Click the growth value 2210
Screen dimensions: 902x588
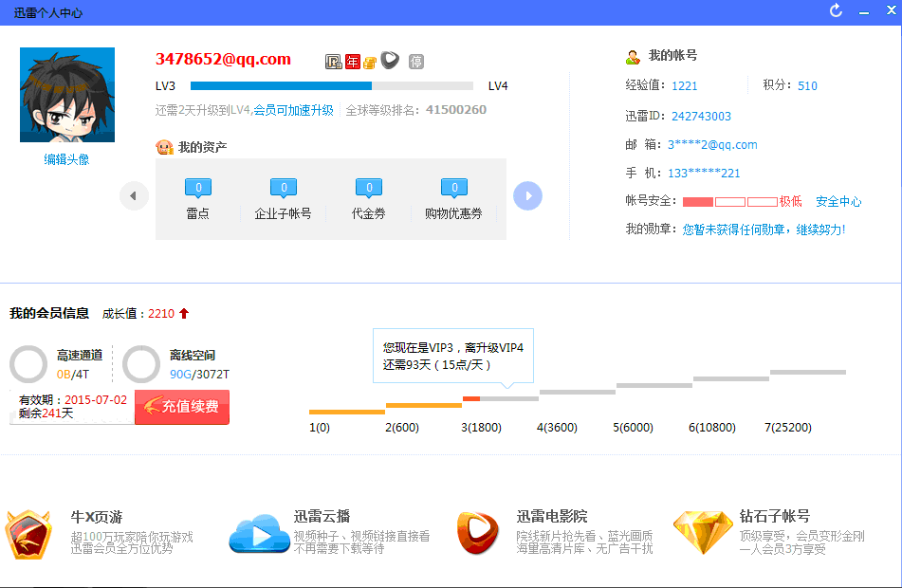pos(161,314)
